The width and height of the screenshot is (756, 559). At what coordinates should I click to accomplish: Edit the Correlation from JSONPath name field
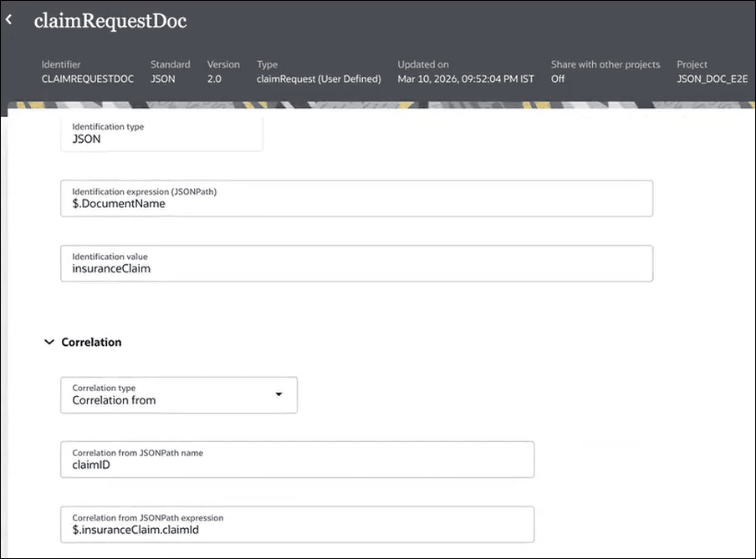click(297, 459)
